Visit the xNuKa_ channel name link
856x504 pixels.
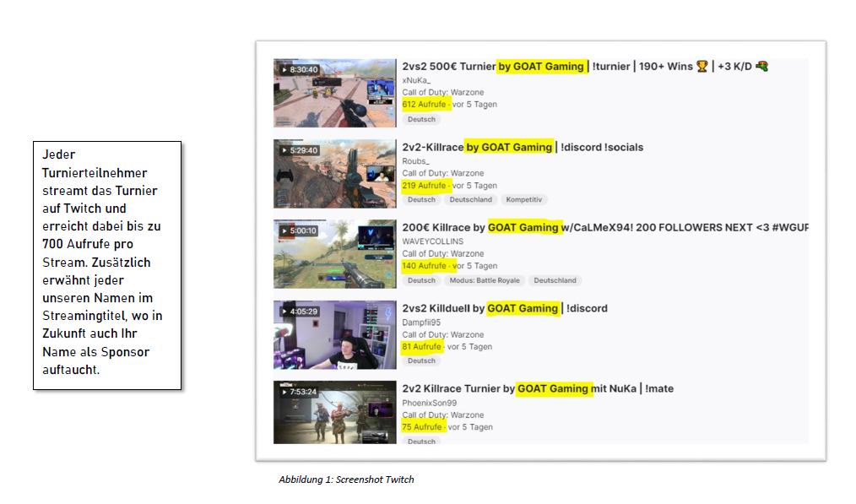[x=416, y=79]
